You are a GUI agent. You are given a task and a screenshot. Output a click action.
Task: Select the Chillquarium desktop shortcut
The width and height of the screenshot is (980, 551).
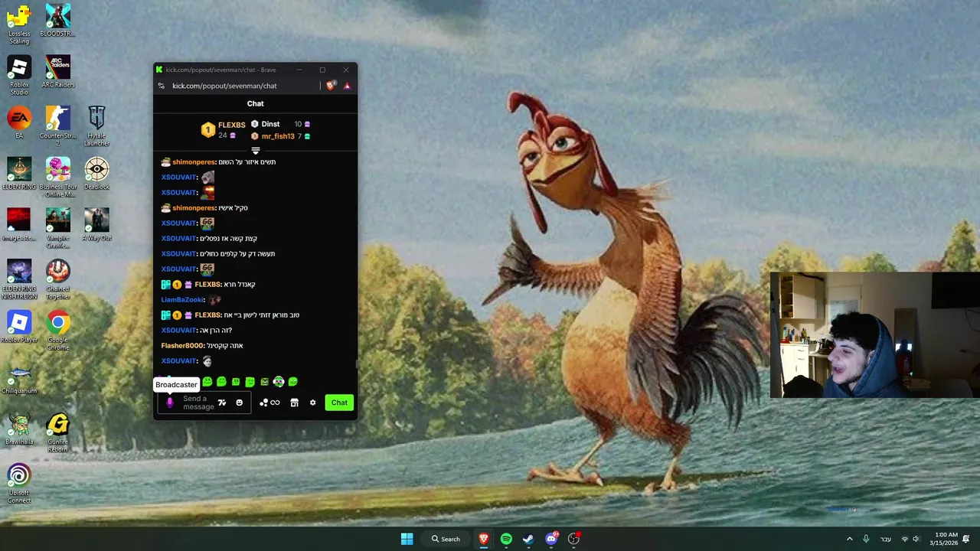pyautogui.click(x=19, y=379)
